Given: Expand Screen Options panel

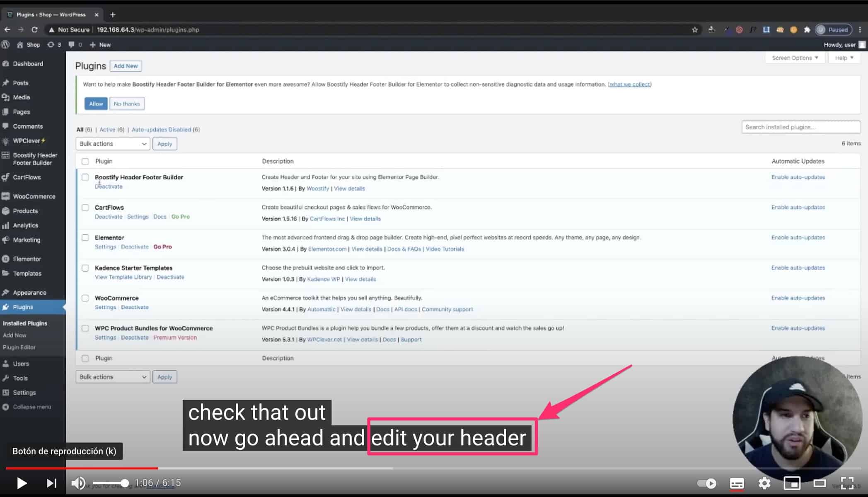Looking at the screenshot, I should pyautogui.click(x=795, y=58).
